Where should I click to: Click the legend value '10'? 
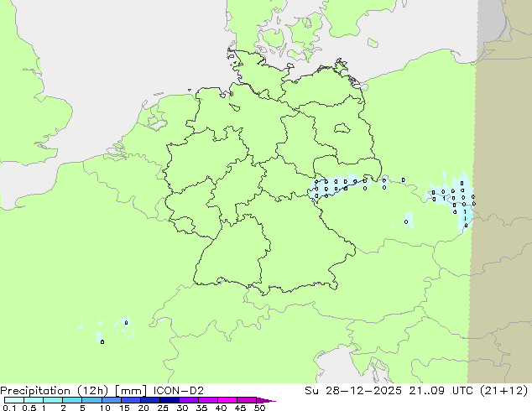(105, 408)
